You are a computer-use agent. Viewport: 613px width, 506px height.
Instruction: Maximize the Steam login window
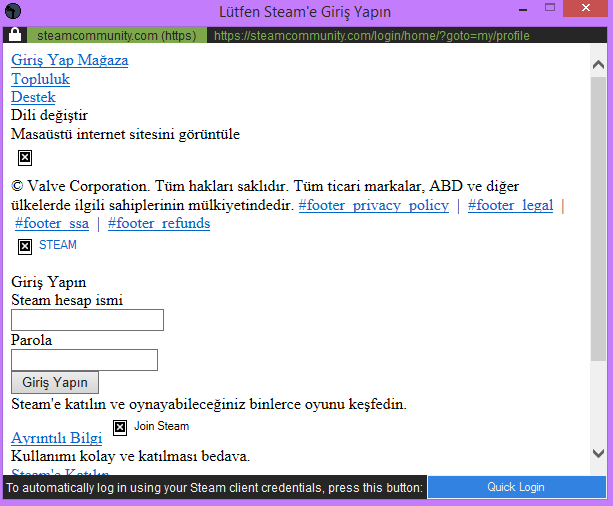coord(550,7)
